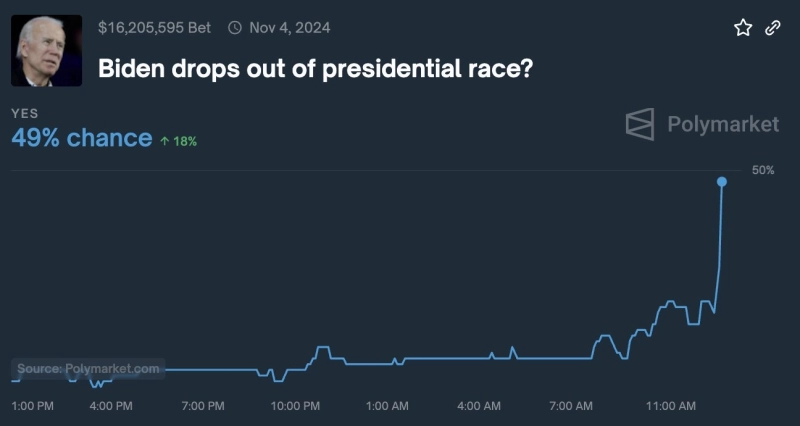Screen dimensions: 800x426
Task: Click the 10:00 PM time axis label
Action: click(x=295, y=406)
